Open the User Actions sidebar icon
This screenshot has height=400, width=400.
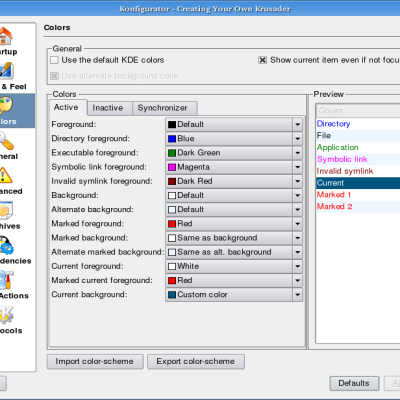pyautogui.click(x=6, y=280)
